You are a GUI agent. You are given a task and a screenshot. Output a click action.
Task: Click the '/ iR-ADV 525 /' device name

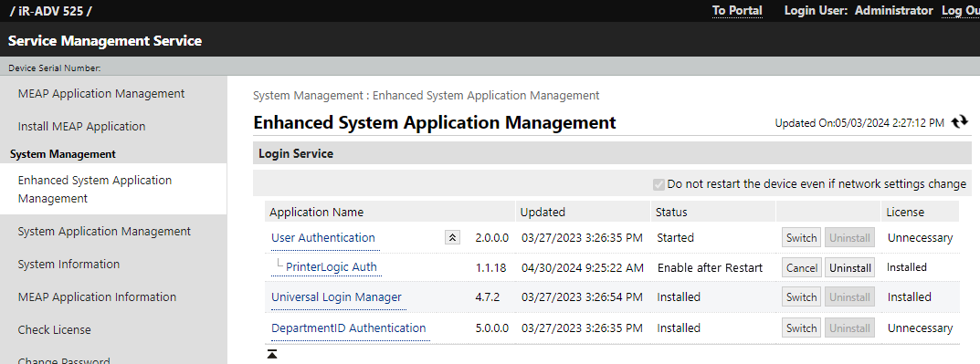50,11
